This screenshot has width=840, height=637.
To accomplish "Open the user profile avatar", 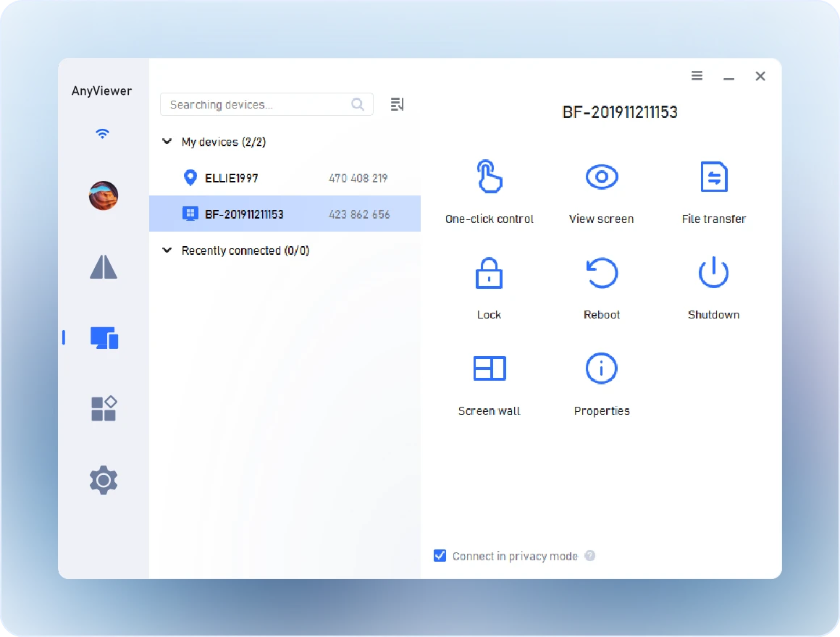I will (104, 195).
